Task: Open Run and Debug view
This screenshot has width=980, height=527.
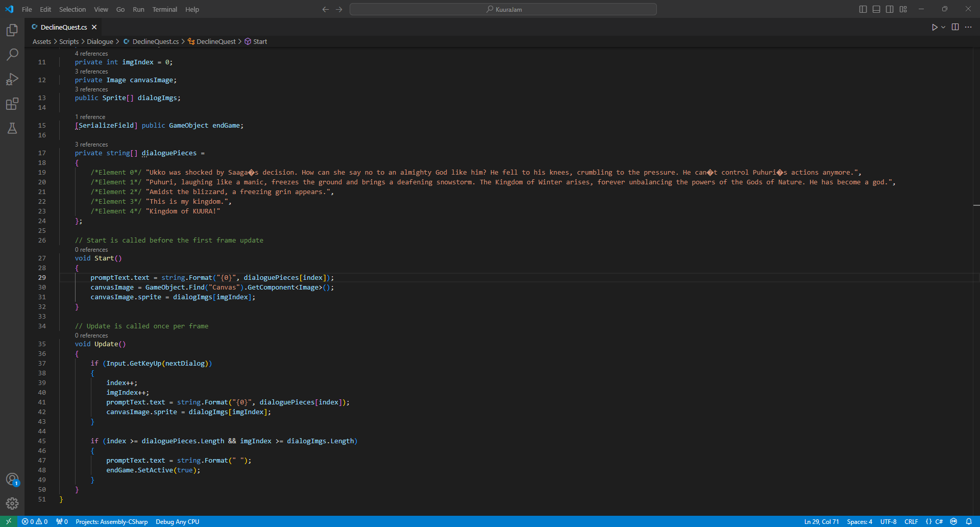Action: pyautogui.click(x=12, y=79)
